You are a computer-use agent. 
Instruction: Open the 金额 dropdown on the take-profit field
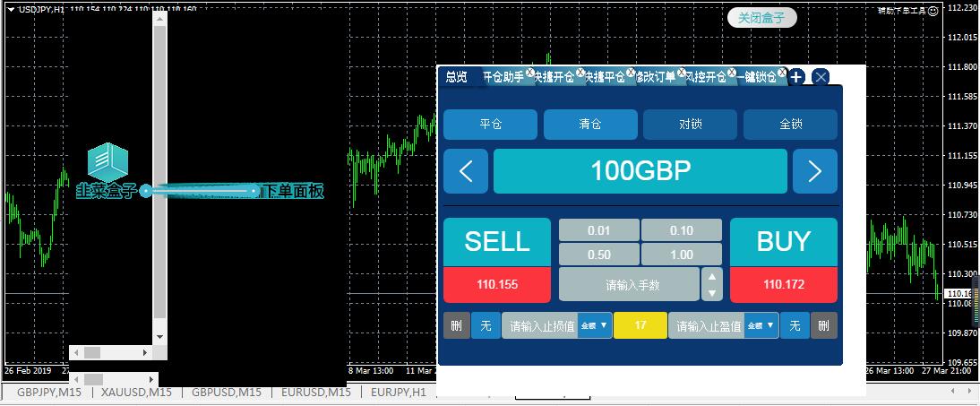coord(761,325)
